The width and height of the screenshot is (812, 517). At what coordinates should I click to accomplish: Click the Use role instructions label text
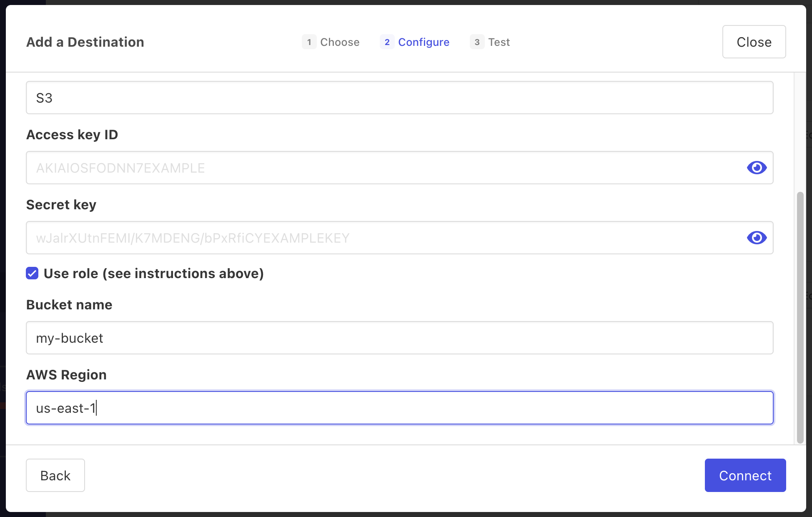pyautogui.click(x=153, y=274)
